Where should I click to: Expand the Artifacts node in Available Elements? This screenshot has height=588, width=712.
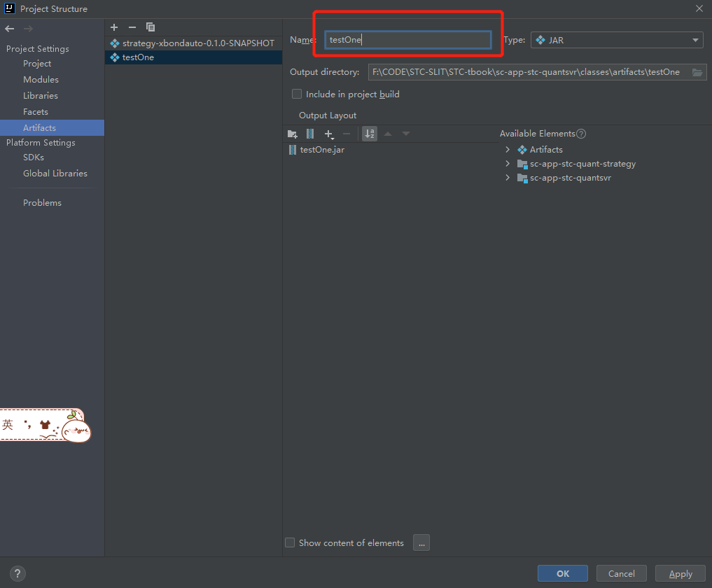508,149
